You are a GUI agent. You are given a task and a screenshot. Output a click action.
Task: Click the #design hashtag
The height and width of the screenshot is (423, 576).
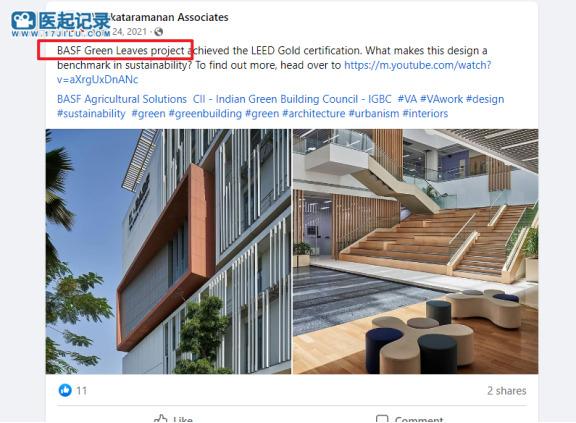pyautogui.click(x=485, y=99)
